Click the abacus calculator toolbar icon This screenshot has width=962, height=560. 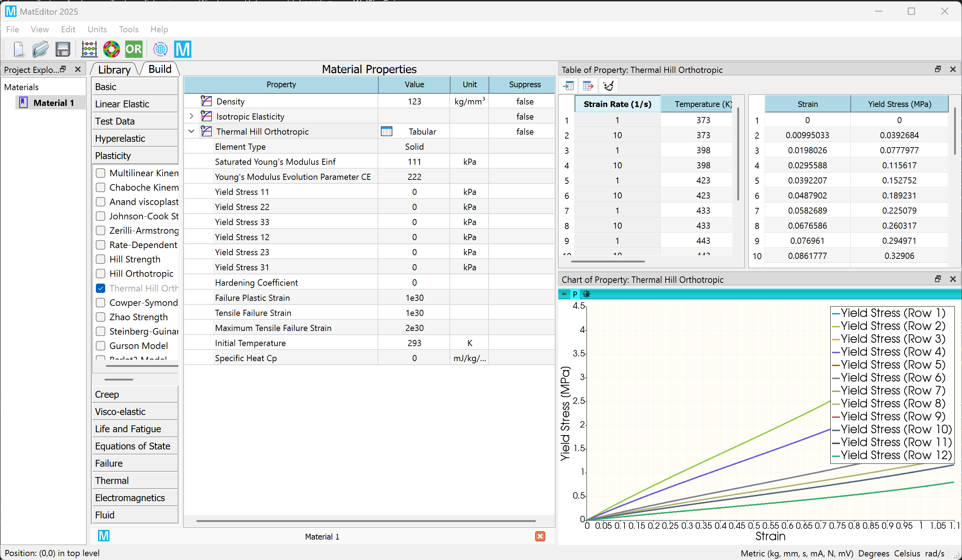(x=89, y=49)
